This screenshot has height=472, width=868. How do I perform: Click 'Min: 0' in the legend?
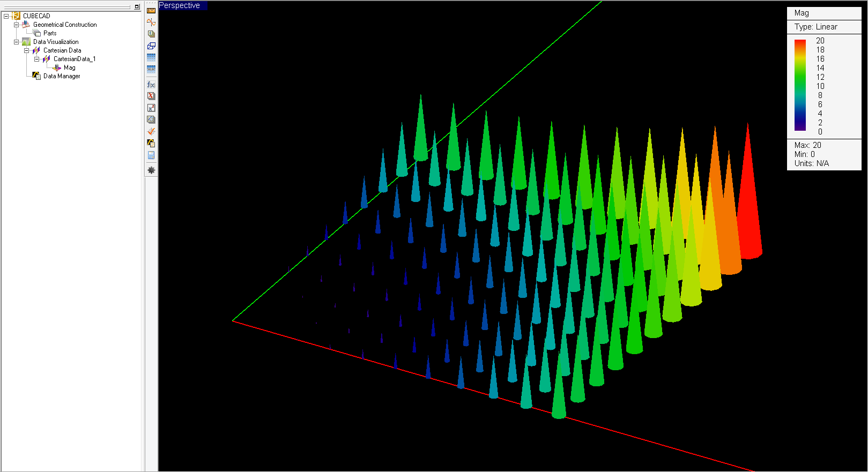pos(804,154)
